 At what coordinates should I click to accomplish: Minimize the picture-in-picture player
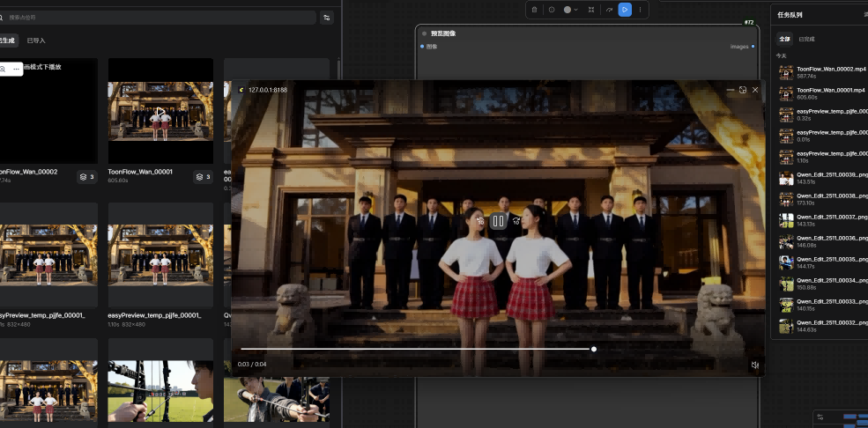[731, 90]
